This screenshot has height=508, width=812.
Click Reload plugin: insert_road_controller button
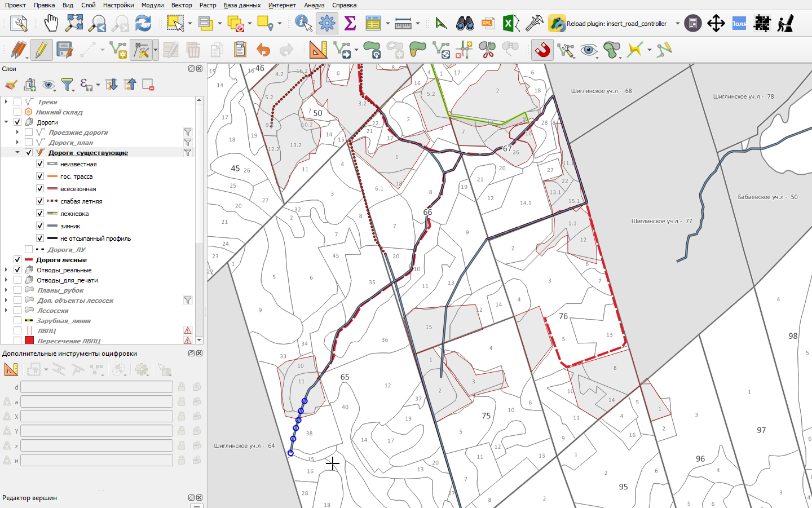[608, 24]
